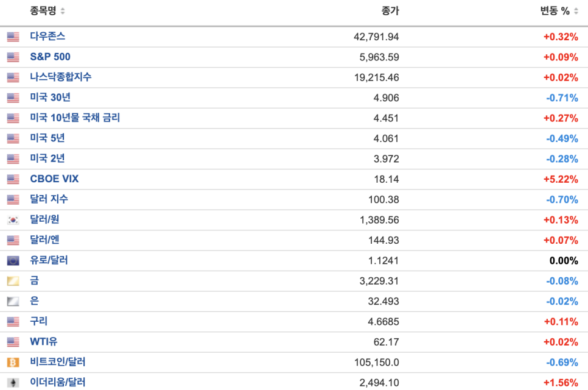Select the 이더리움 price 2,494.10
Image resolution: width=588 pixels, height=390 pixels.
379,383
